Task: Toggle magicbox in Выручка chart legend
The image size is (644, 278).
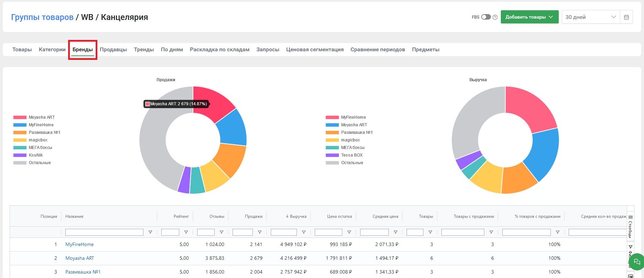Action: point(343,140)
